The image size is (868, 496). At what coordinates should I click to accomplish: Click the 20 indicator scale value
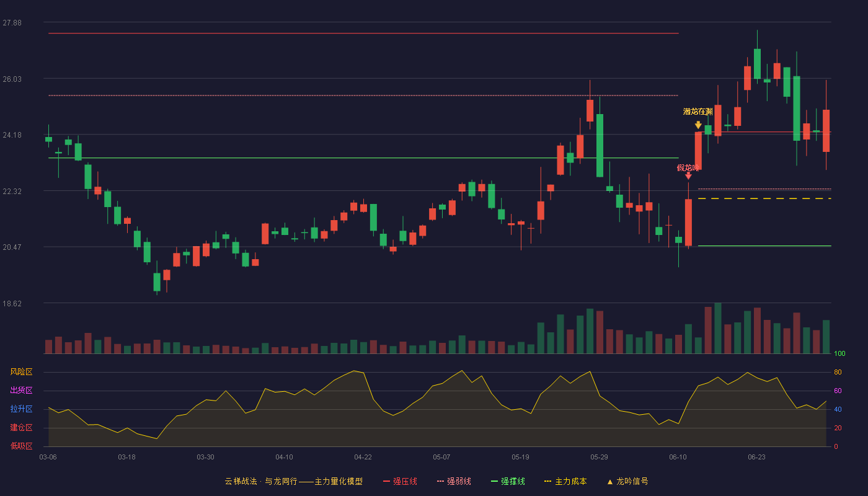(838, 428)
